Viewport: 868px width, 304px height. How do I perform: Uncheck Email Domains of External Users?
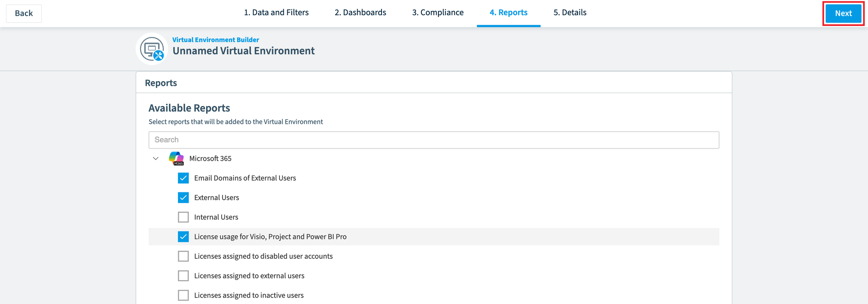184,178
